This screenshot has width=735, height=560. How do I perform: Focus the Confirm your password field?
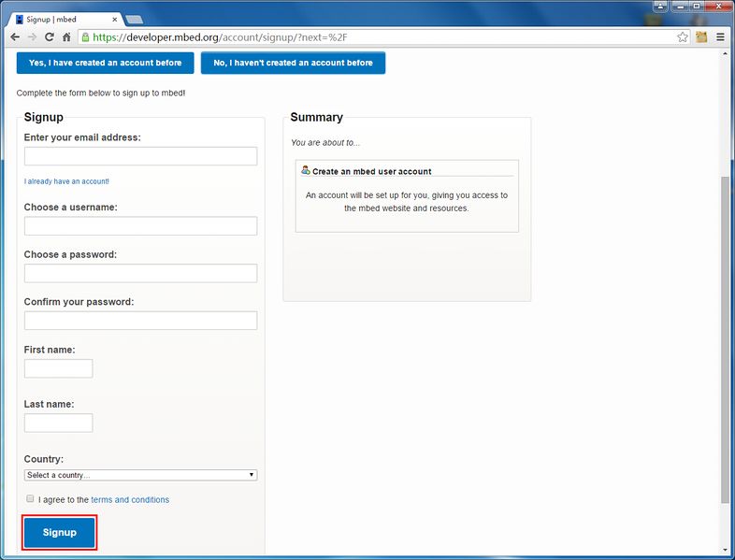(x=140, y=321)
